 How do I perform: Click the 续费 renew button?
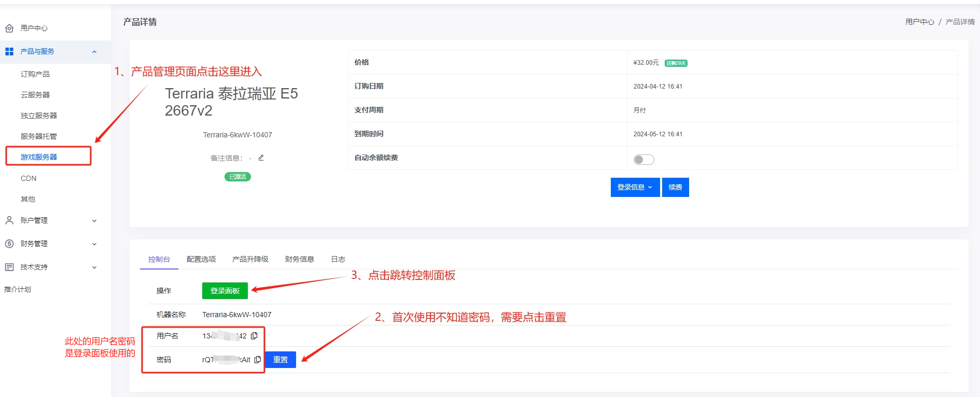click(675, 187)
